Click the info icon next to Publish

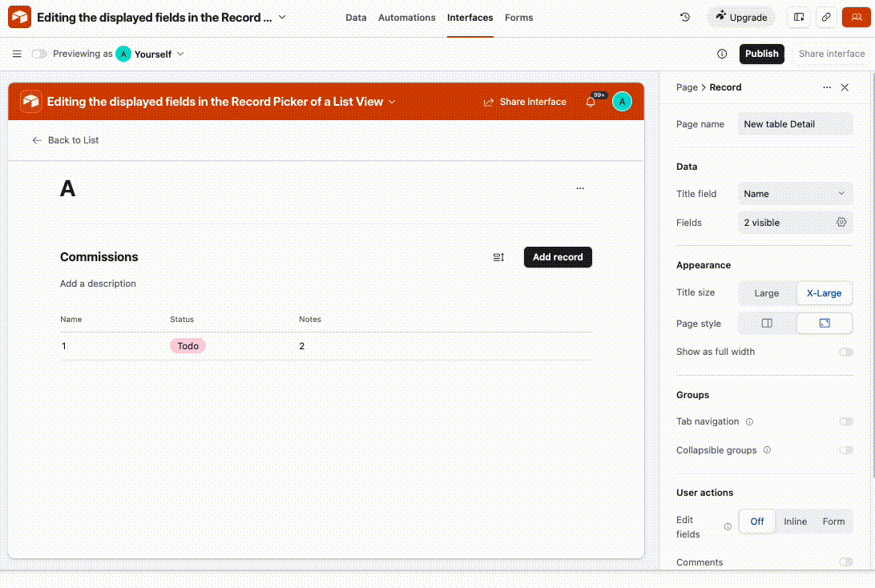tap(722, 54)
